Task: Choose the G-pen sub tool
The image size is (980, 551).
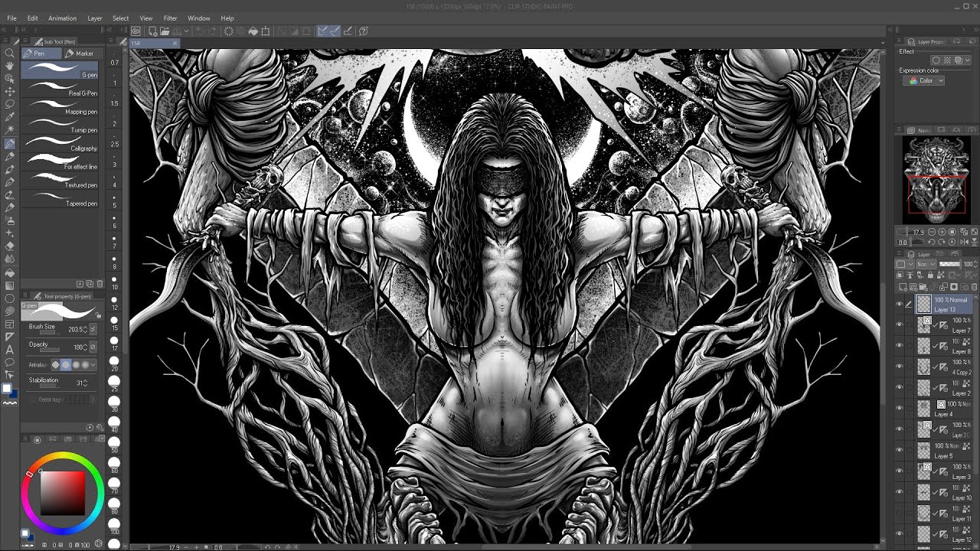Action: [x=60, y=70]
